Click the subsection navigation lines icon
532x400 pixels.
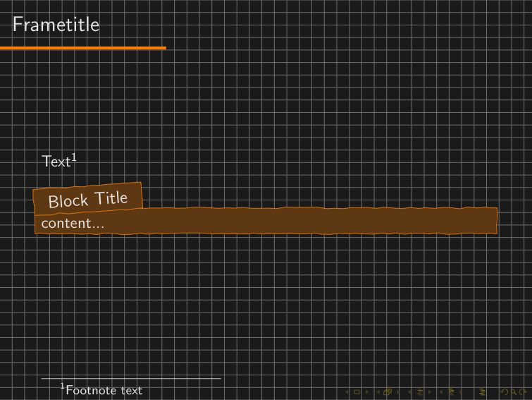[x=420, y=392]
